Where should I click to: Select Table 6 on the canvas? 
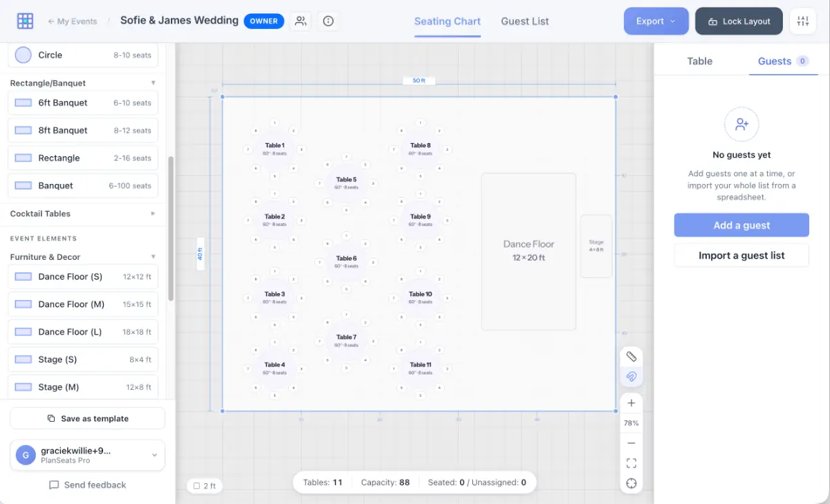tap(347, 262)
